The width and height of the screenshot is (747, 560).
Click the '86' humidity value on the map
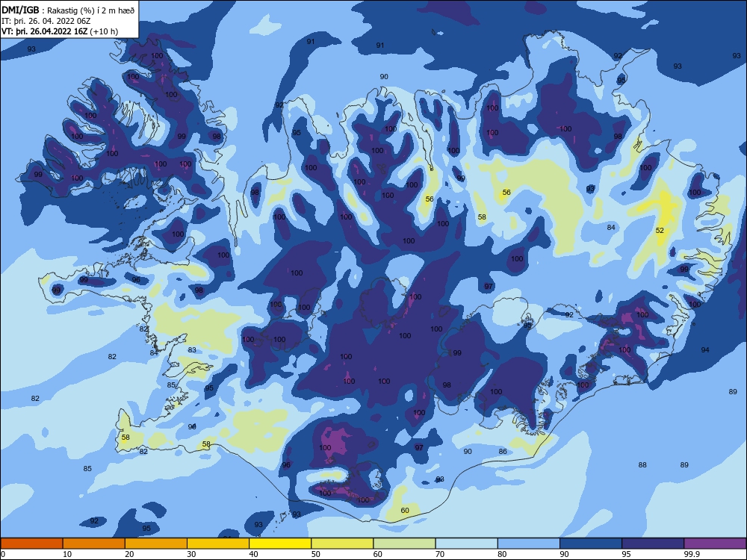click(x=503, y=452)
